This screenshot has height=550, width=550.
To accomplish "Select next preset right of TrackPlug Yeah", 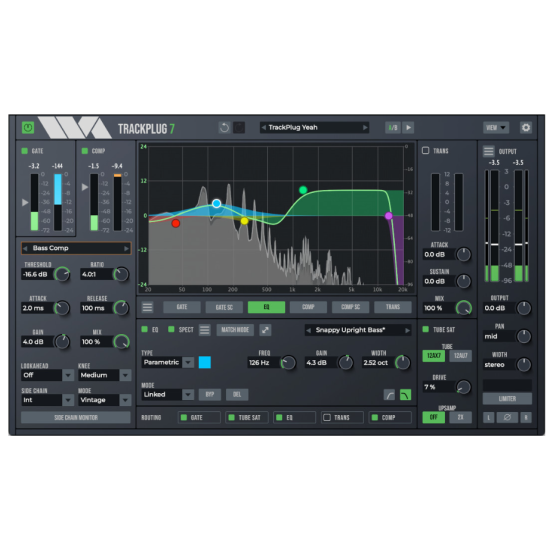I will click(365, 127).
